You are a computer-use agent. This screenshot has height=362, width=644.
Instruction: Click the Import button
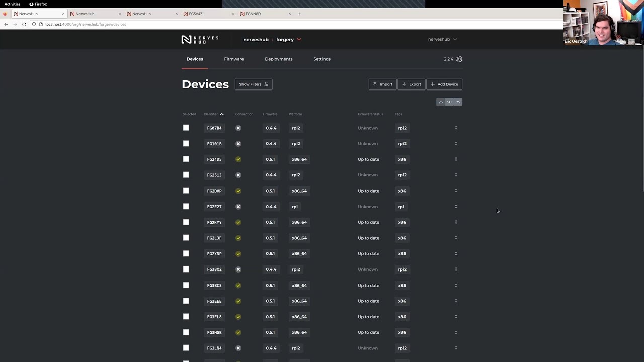click(x=383, y=84)
